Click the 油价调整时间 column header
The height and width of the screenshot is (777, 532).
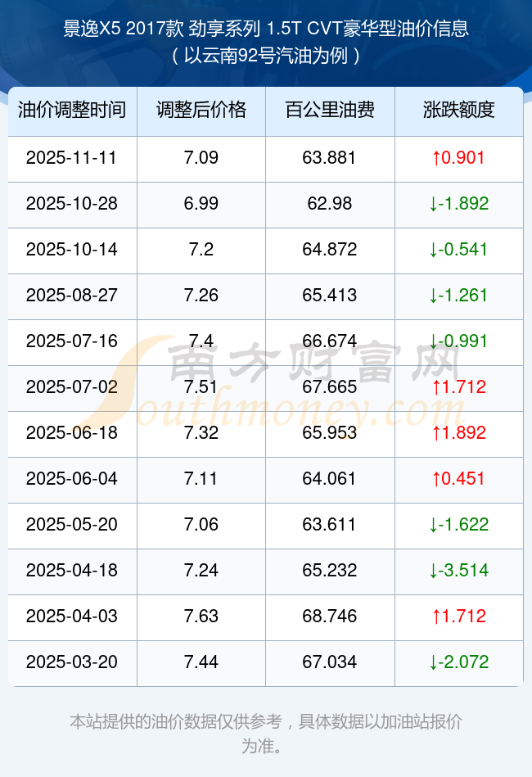[x=72, y=110]
